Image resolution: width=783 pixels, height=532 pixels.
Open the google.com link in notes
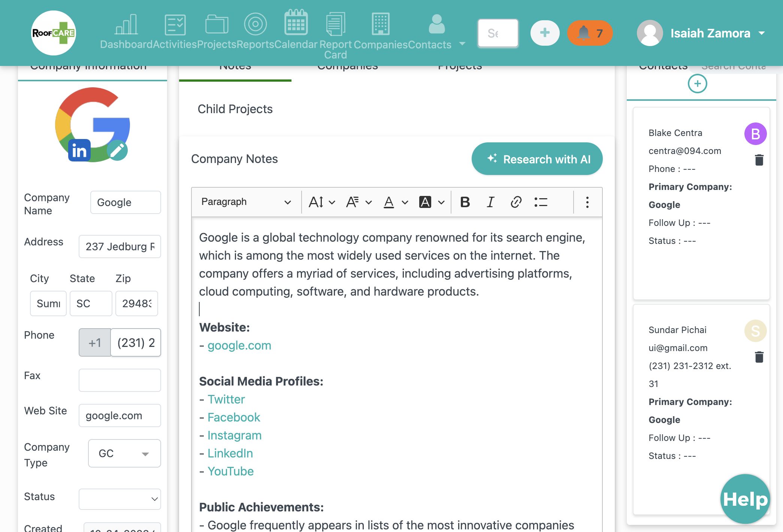(x=239, y=345)
